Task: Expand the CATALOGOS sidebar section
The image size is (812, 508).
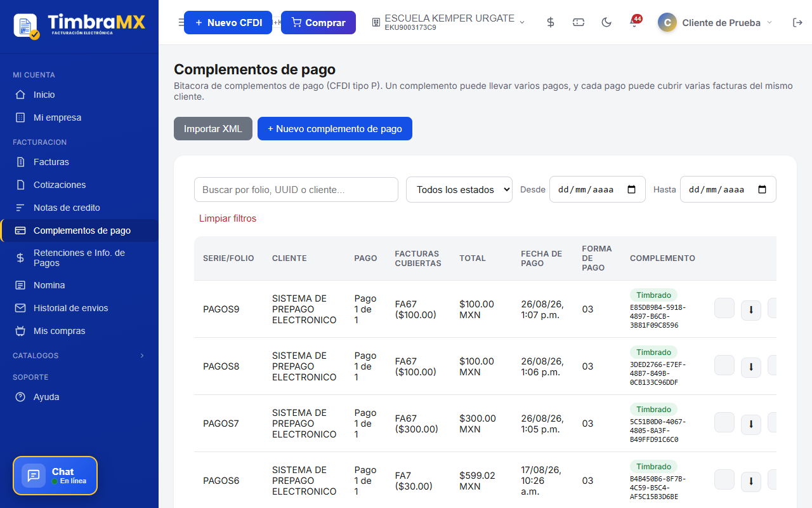Action: (x=79, y=356)
